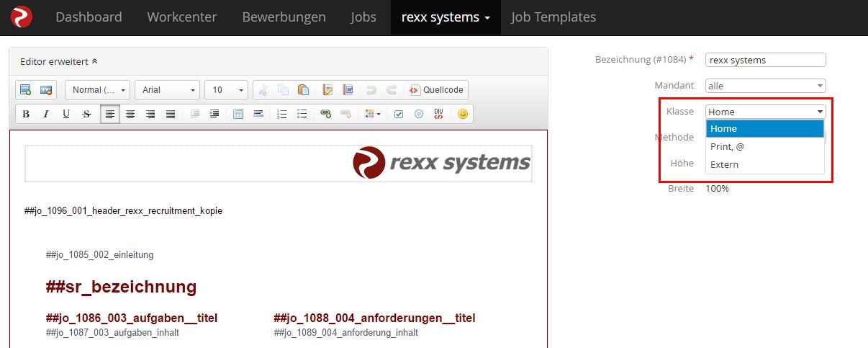Collapse the Klasse dropdown showing Home

click(x=766, y=112)
